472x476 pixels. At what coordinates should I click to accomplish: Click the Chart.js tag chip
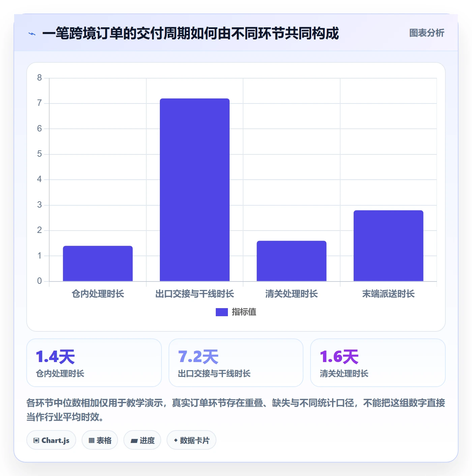click(51, 440)
